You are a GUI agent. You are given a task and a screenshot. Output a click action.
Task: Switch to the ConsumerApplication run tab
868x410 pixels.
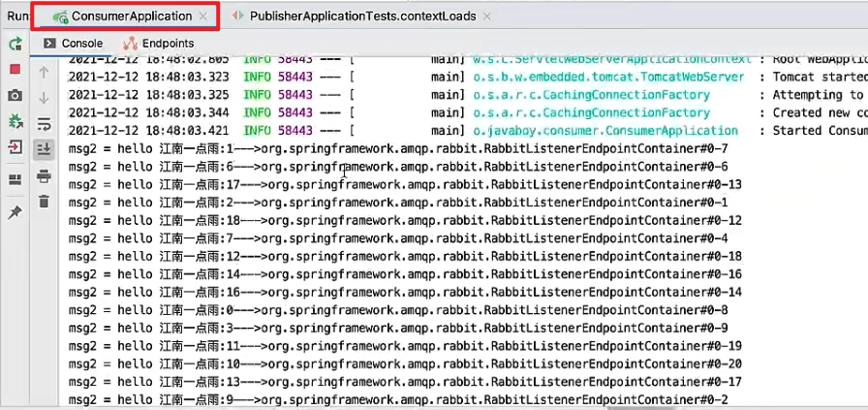(132, 16)
